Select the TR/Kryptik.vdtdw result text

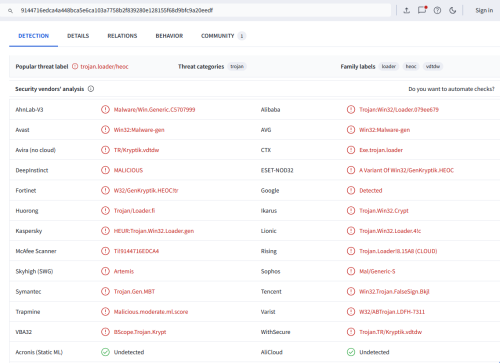pos(136,150)
